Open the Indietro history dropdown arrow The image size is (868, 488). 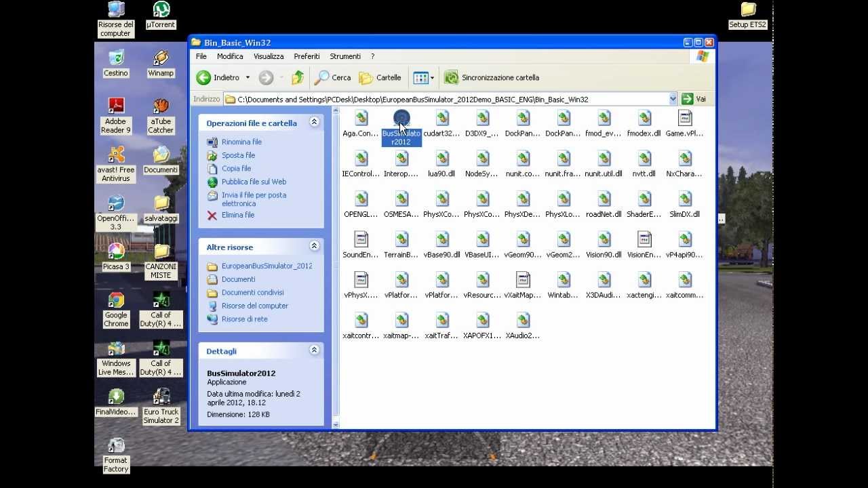[248, 78]
